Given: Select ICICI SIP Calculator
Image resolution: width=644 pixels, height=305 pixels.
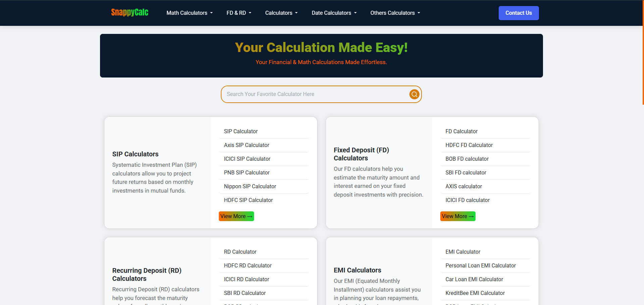Looking at the screenshot, I should (264, 159).
